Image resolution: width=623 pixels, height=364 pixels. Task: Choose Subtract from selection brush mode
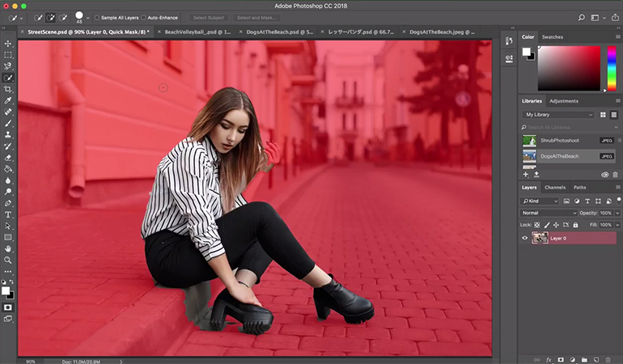pos(63,17)
